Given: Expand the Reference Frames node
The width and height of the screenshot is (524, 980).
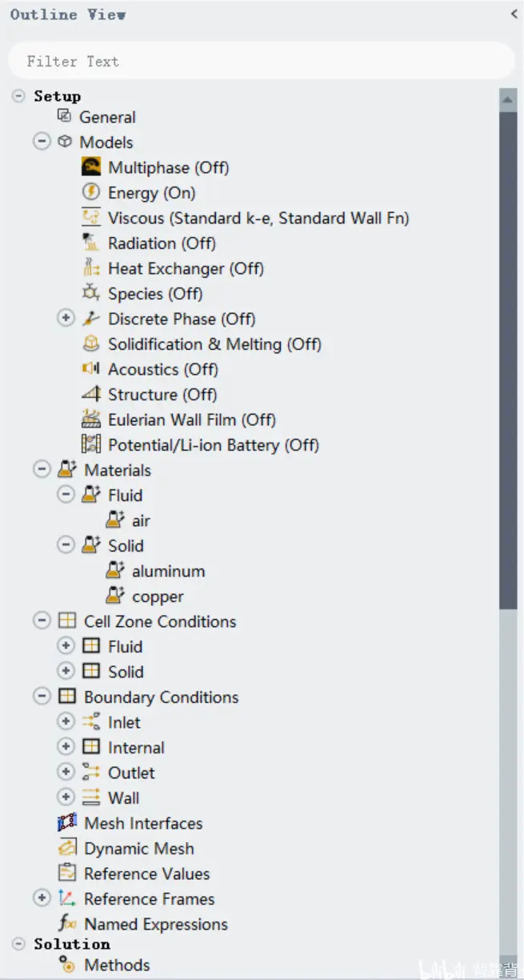Looking at the screenshot, I should (x=42, y=898).
